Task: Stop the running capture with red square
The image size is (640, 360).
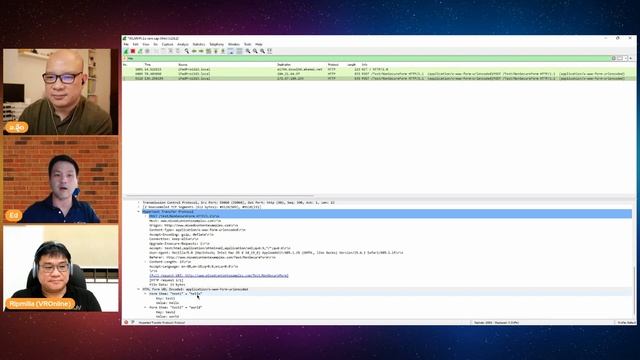Action: pos(133,51)
